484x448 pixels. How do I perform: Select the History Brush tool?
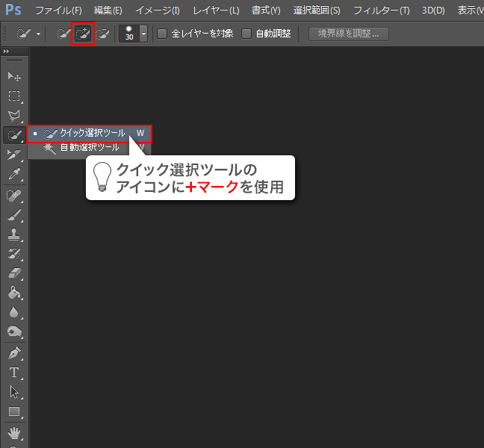pos(14,254)
